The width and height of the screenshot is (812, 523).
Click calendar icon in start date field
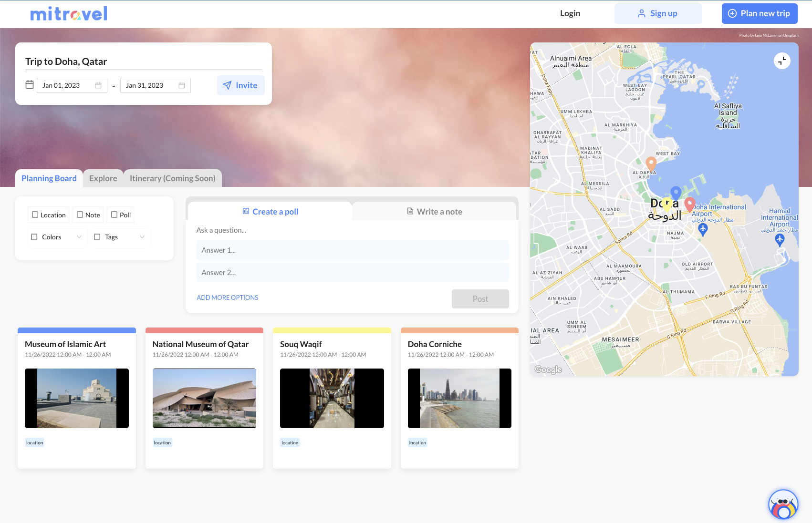[x=98, y=85]
